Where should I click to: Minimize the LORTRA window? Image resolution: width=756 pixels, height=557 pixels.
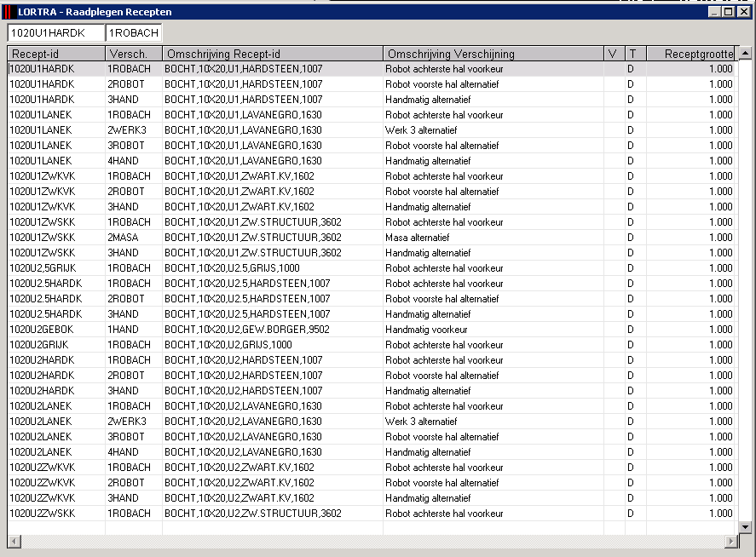click(715, 12)
